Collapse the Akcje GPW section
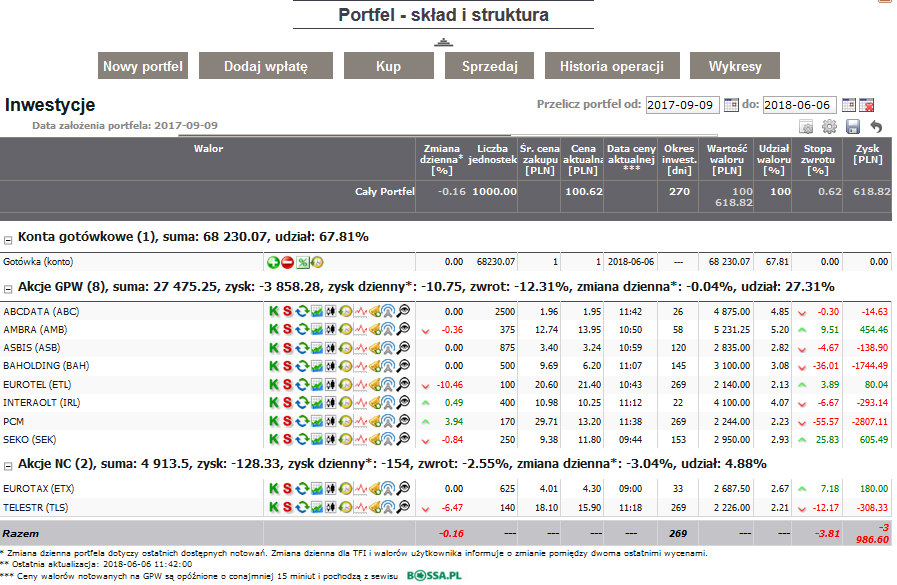The height and width of the screenshot is (585, 897). tap(8, 289)
